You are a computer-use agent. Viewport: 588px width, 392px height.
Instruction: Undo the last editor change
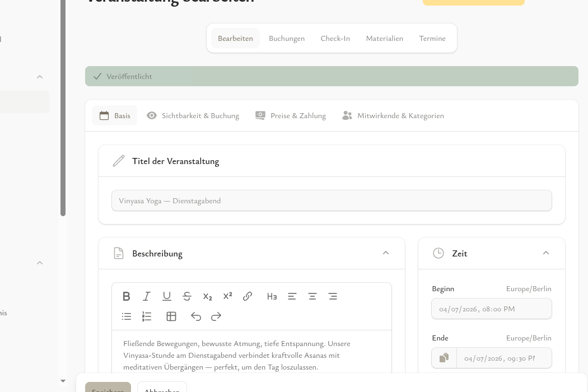click(x=196, y=316)
